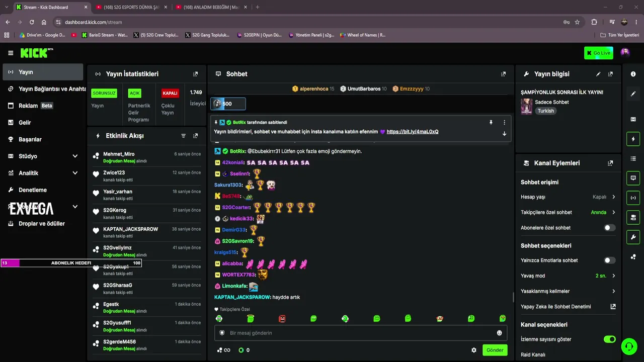Click the pencil icon in right sidebar
The width and height of the screenshot is (644, 362).
[633, 94]
